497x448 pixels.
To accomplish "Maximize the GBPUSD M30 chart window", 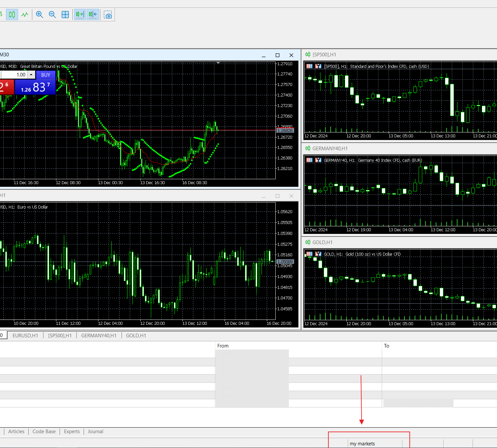I will click(277, 55).
